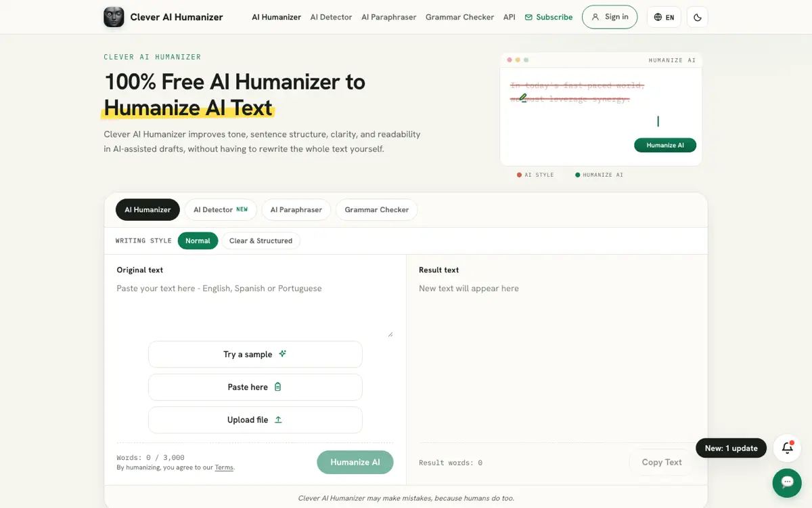Click the sparkle icon on Try a sample
812x508 pixels.
tap(282, 354)
